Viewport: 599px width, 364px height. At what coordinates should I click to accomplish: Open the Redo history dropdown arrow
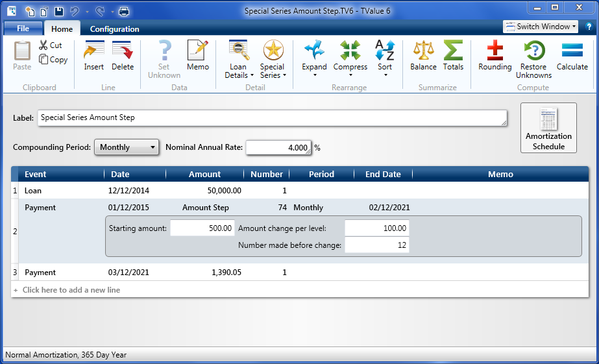112,12
